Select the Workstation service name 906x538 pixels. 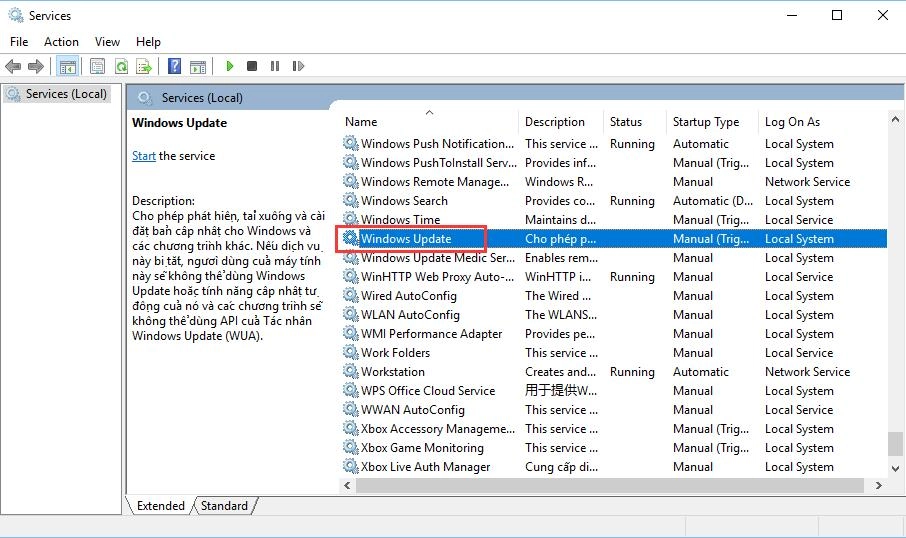392,372
